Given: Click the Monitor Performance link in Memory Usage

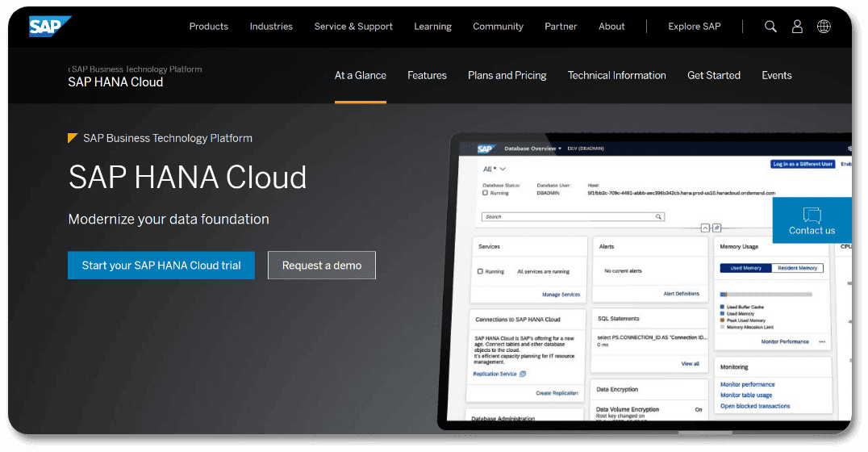Looking at the screenshot, I should [x=784, y=341].
